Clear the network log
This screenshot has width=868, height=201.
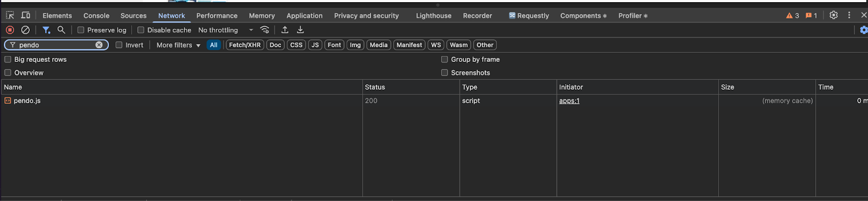pos(25,30)
